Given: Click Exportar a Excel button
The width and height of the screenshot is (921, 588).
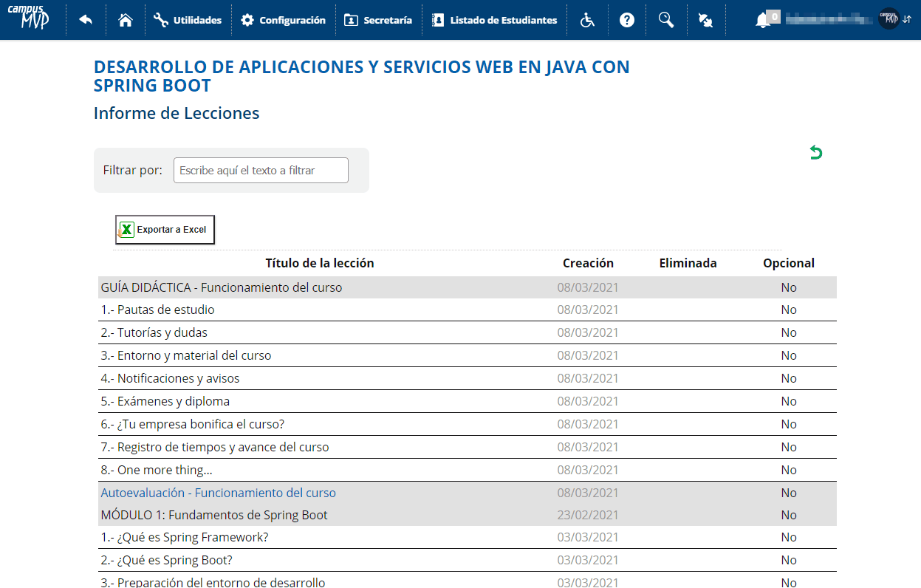Looking at the screenshot, I should coord(165,230).
